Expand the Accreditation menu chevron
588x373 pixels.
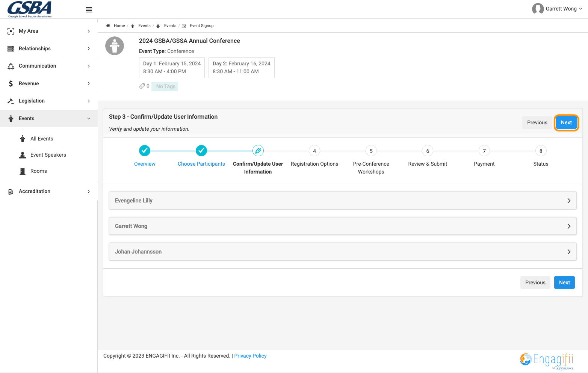[89, 192]
